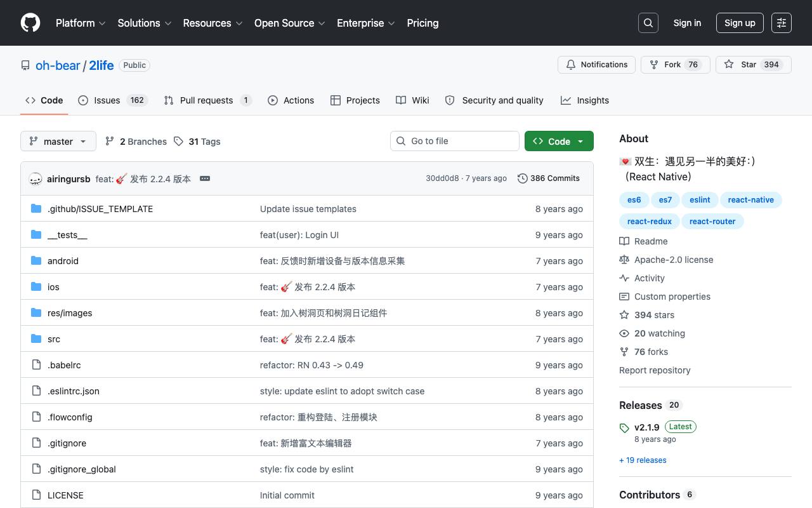Click the .flowconfig file icon
Screen dimensions: 812x508
point(36,417)
